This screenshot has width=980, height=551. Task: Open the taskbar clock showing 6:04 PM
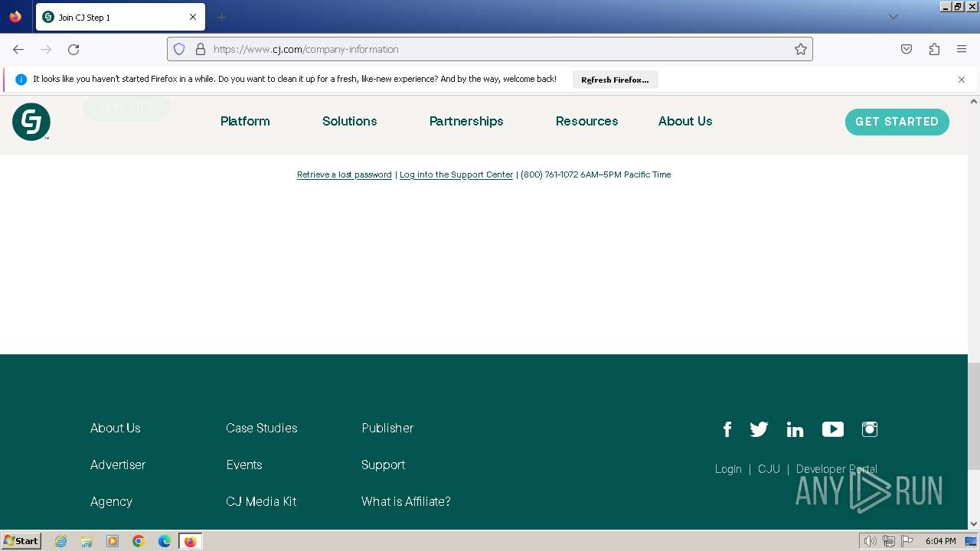click(x=941, y=541)
